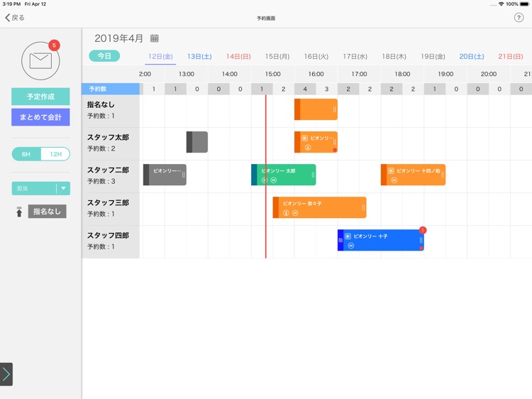The height and width of the screenshot is (399, 532).
Task: Grab the resize handle of 十子 blue booking
Action: click(x=421, y=240)
